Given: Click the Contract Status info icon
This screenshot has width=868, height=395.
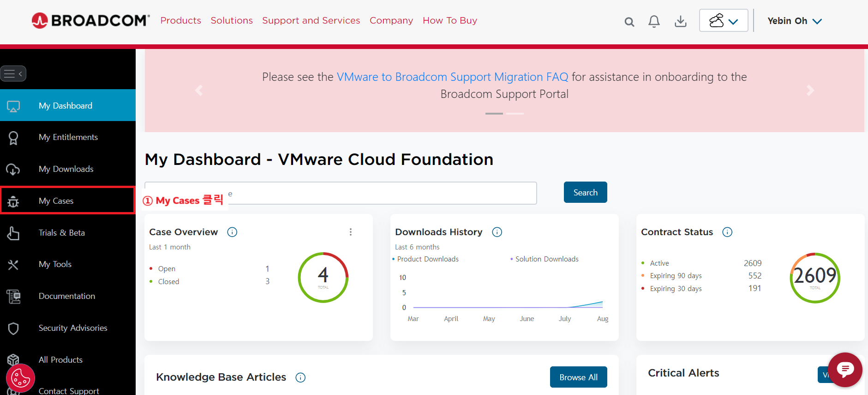Looking at the screenshot, I should tap(727, 232).
